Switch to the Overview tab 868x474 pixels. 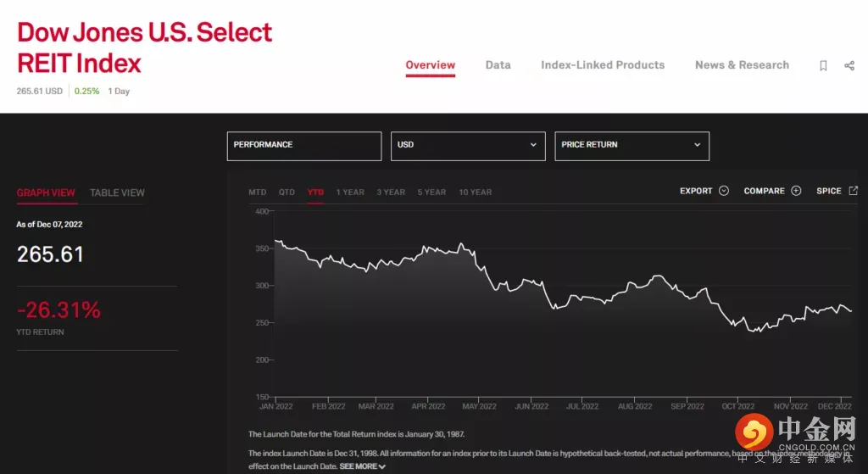pyautogui.click(x=430, y=65)
